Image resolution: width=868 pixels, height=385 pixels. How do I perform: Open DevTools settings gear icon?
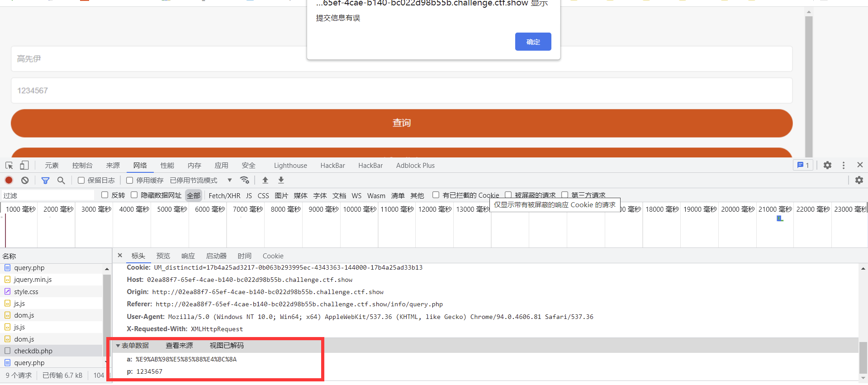[x=827, y=165]
